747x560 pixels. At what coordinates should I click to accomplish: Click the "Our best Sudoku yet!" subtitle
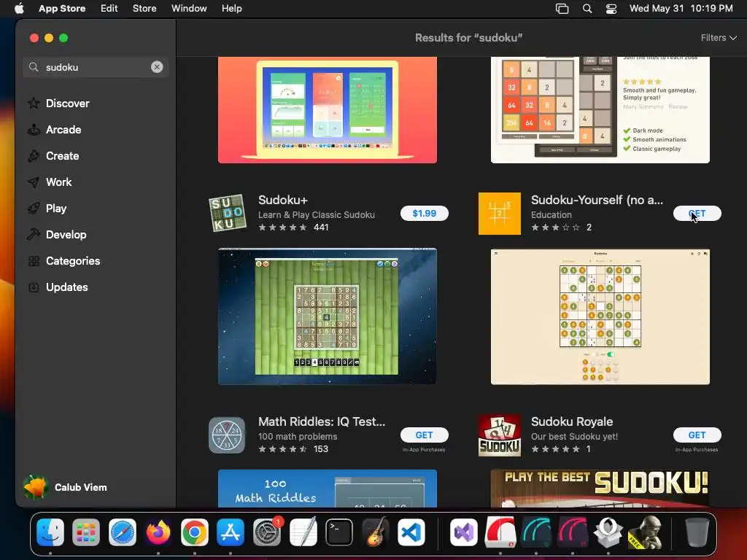(x=574, y=437)
